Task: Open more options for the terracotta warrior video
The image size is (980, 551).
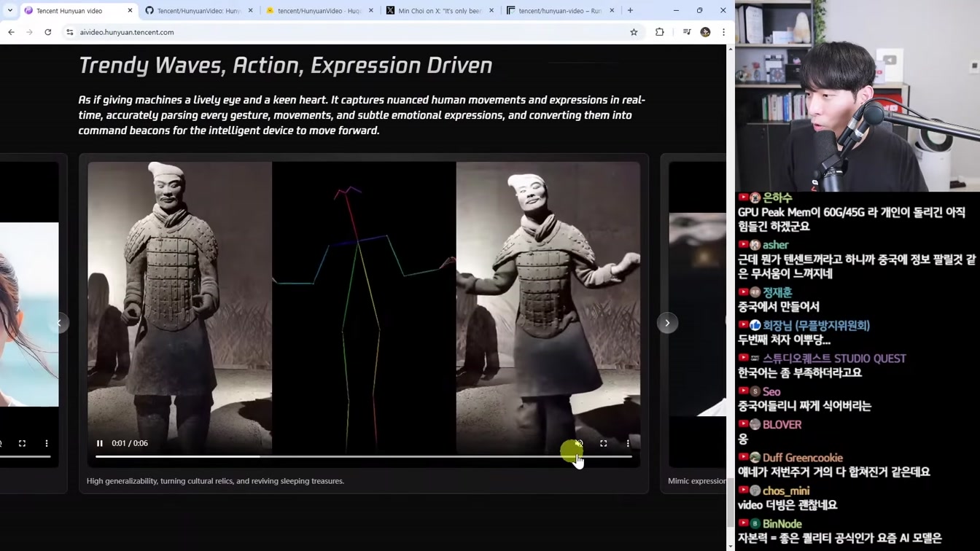Action: coord(628,443)
